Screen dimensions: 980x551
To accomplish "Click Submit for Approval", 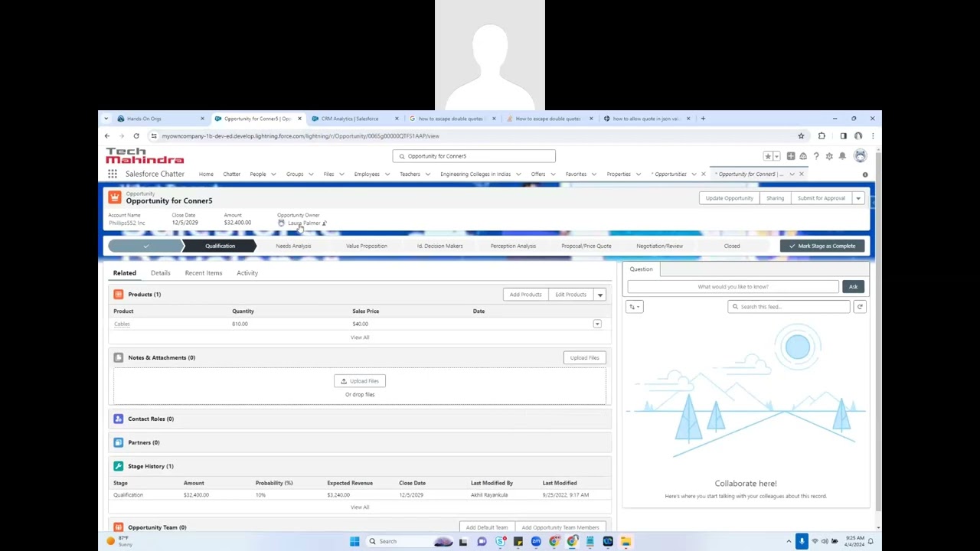I will (x=822, y=198).
